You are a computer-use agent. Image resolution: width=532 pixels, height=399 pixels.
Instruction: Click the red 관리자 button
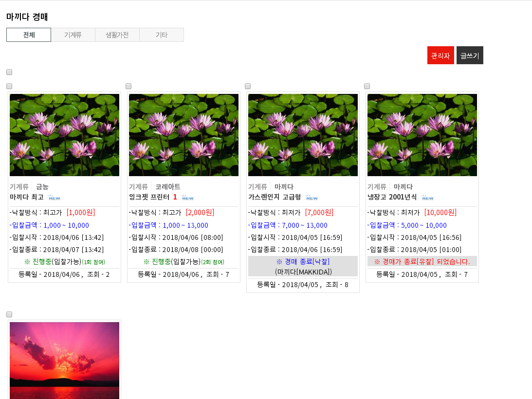[440, 55]
